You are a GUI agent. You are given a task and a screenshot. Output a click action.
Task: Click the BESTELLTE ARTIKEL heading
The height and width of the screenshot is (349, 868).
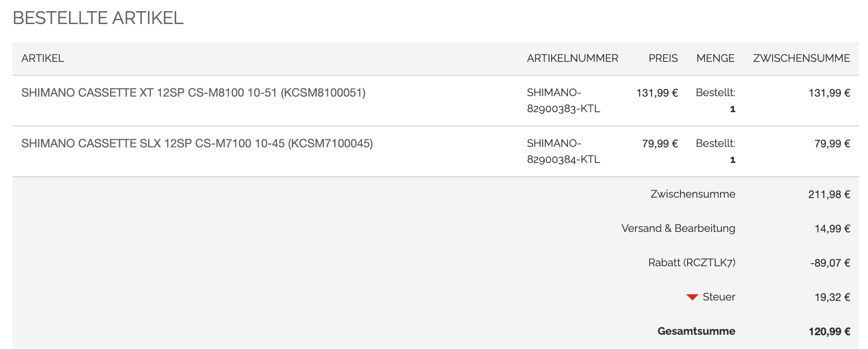point(98,18)
